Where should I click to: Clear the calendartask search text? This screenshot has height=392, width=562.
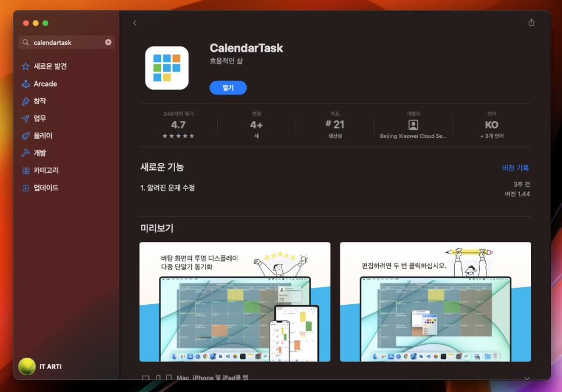pos(108,42)
